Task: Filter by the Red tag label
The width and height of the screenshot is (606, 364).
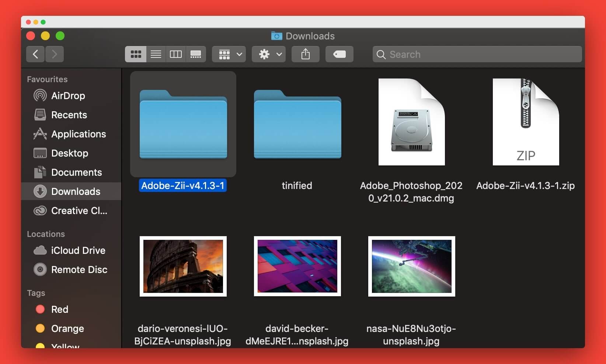Action: click(60, 309)
